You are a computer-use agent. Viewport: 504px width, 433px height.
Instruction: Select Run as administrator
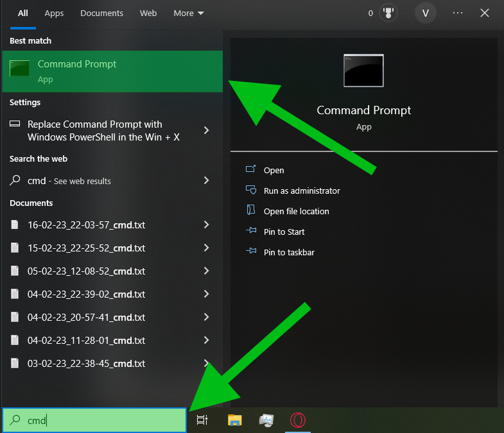tap(302, 191)
